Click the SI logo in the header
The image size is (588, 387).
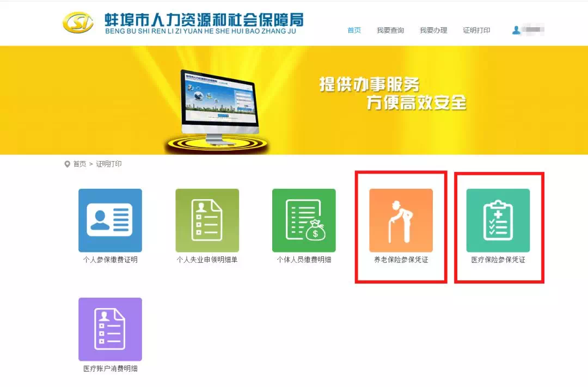pyautogui.click(x=78, y=22)
